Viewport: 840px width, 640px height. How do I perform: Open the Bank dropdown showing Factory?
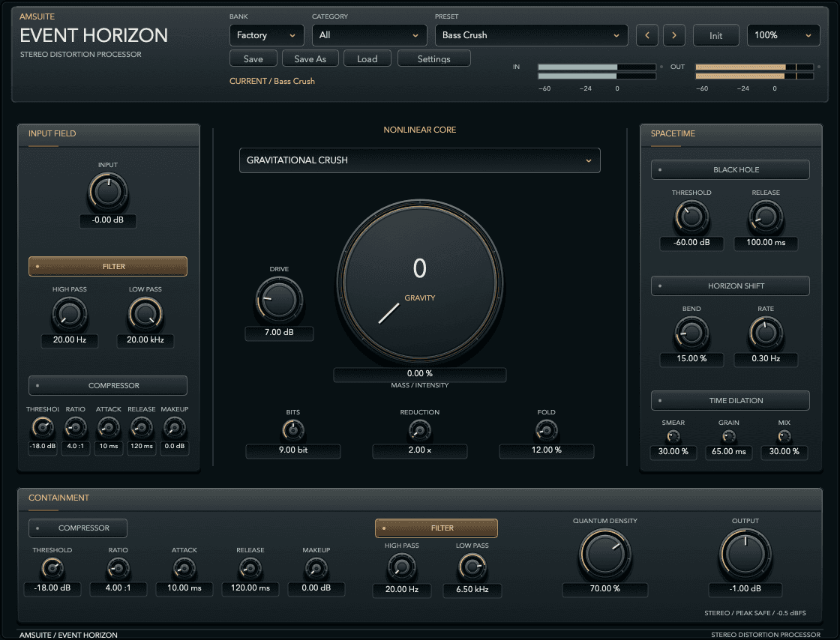(x=267, y=35)
